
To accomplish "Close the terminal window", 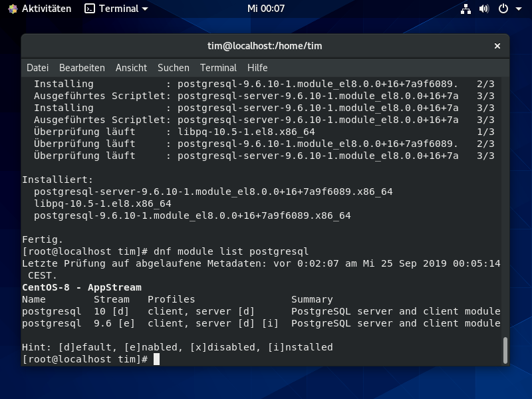I will click(497, 46).
